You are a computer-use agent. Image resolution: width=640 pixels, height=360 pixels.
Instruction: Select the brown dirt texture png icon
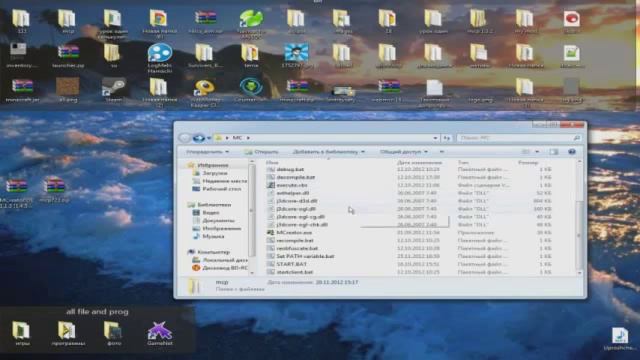click(x=68, y=90)
